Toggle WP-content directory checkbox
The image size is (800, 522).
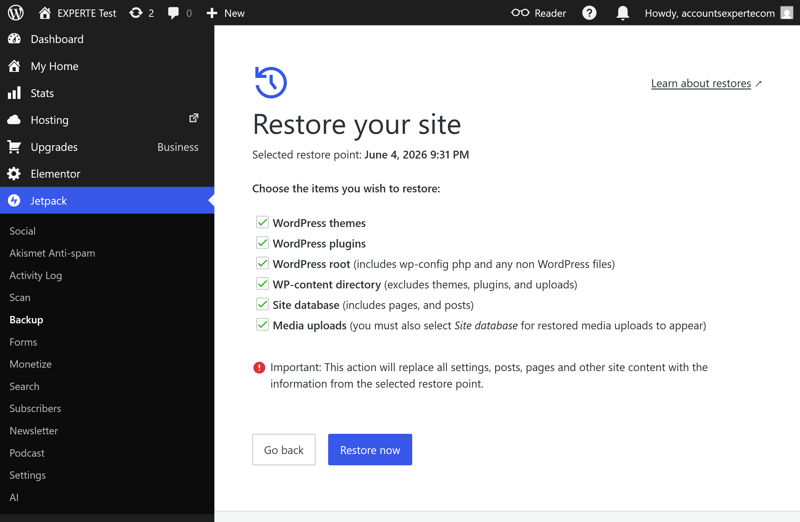click(262, 284)
